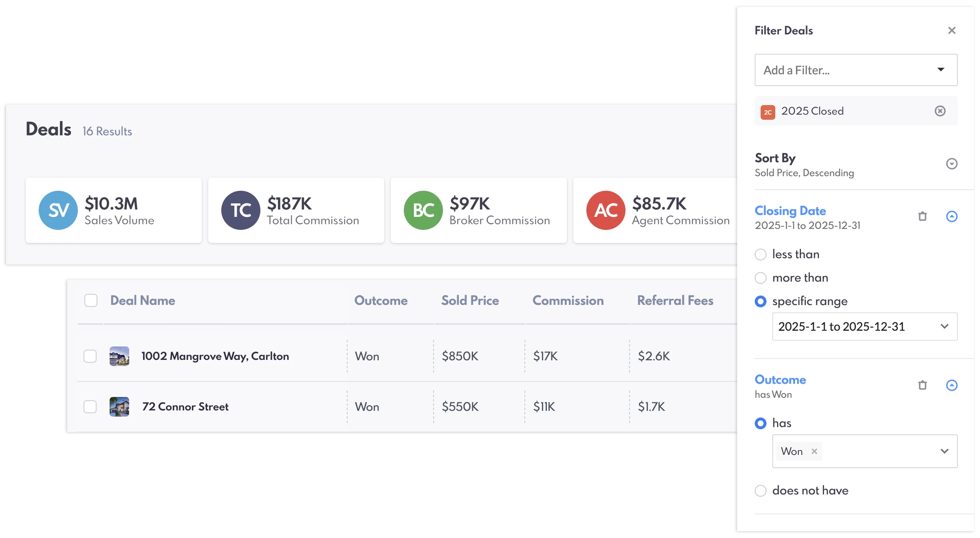Image resolution: width=980 pixels, height=538 pixels.
Task: Open the Add a Filter dropdown
Action: point(856,70)
